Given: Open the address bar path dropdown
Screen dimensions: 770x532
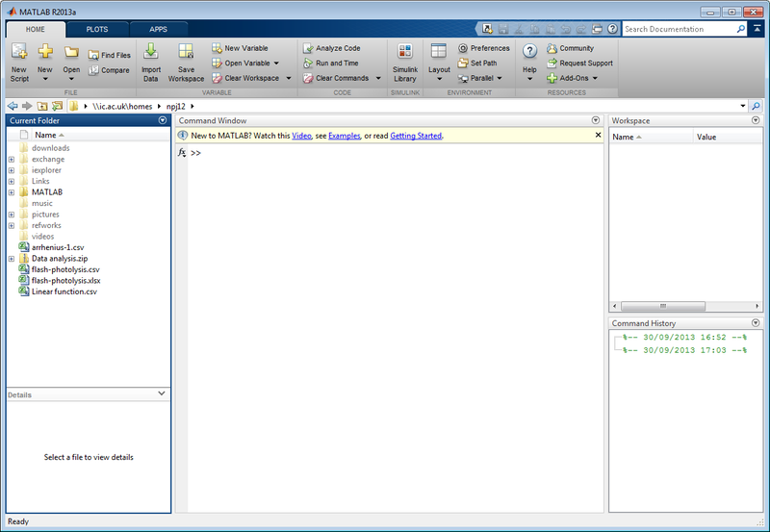Looking at the screenshot, I should (x=743, y=106).
